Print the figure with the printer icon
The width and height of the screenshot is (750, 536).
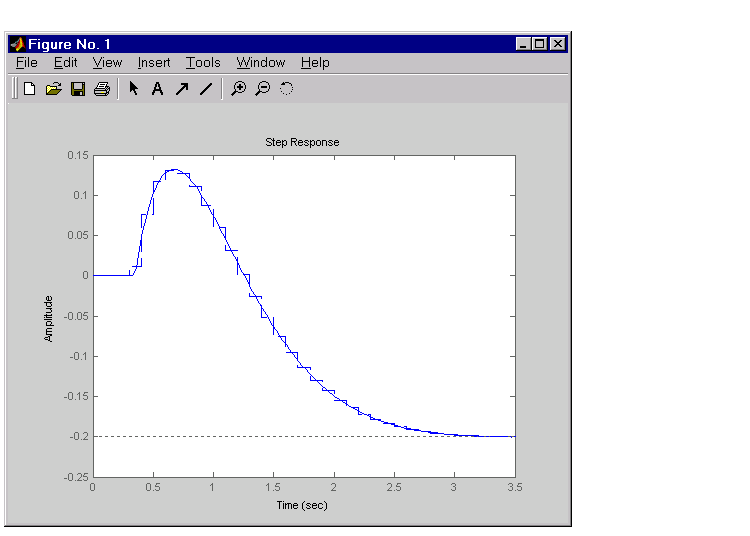click(101, 89)
